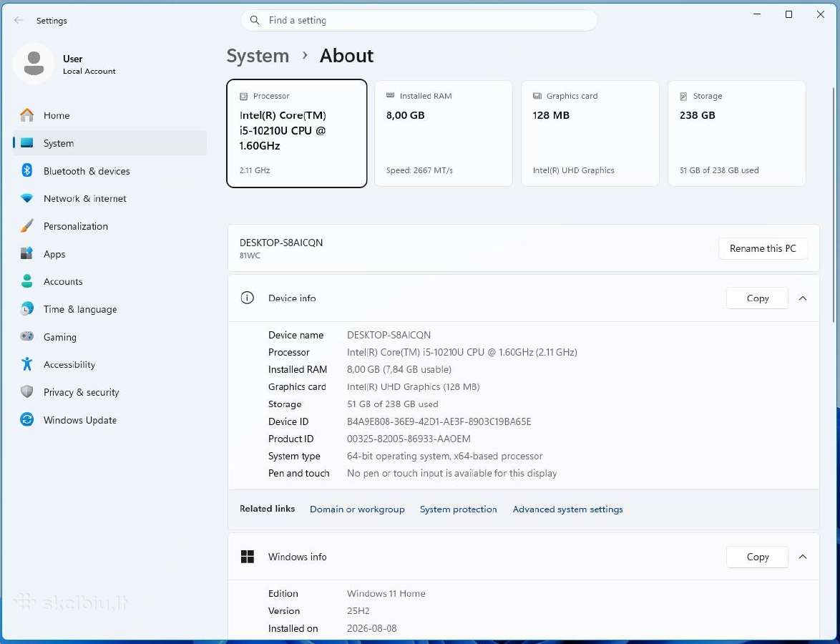Click the Storage drive icon on card
The image size is (840, 644).
(x=683, y=97)
